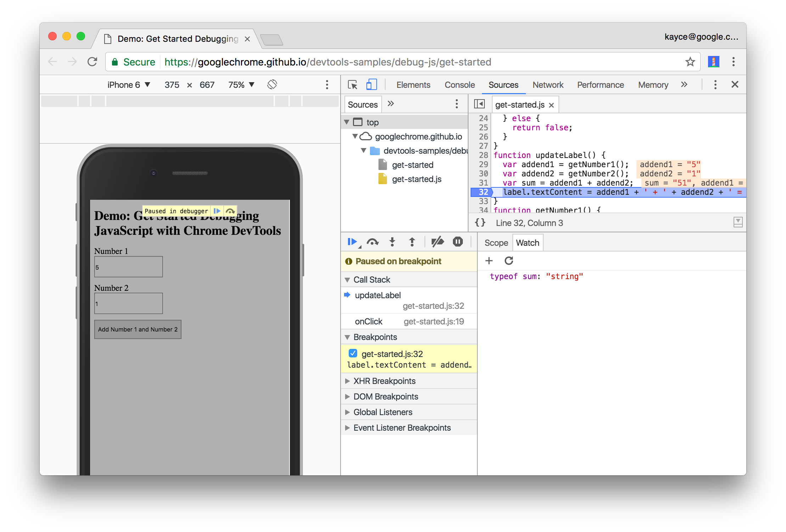Switch to the Scope tab
The height and width of the screenshot is (532, 786).
(495, 242)
